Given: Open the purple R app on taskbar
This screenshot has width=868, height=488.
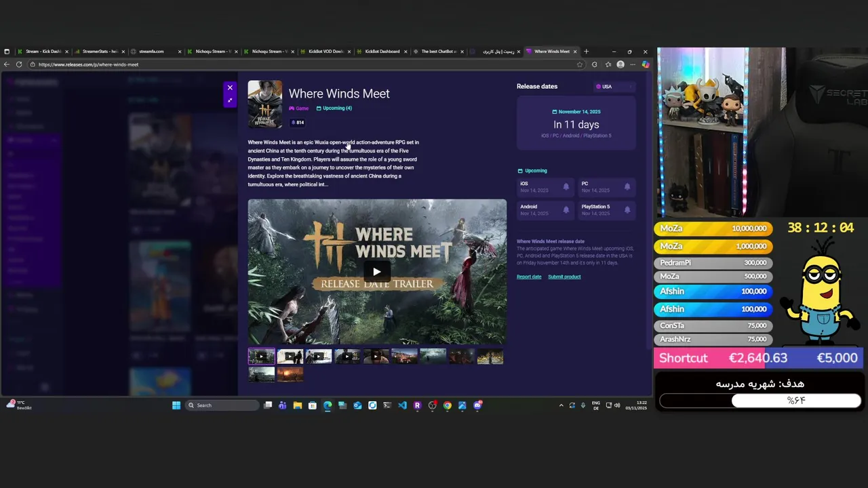Looking at the screenshot, I should coord(417,405).
